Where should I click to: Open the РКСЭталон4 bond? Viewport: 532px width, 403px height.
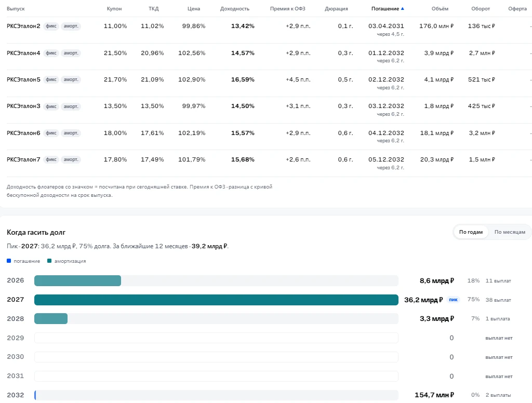pos(23,53)
